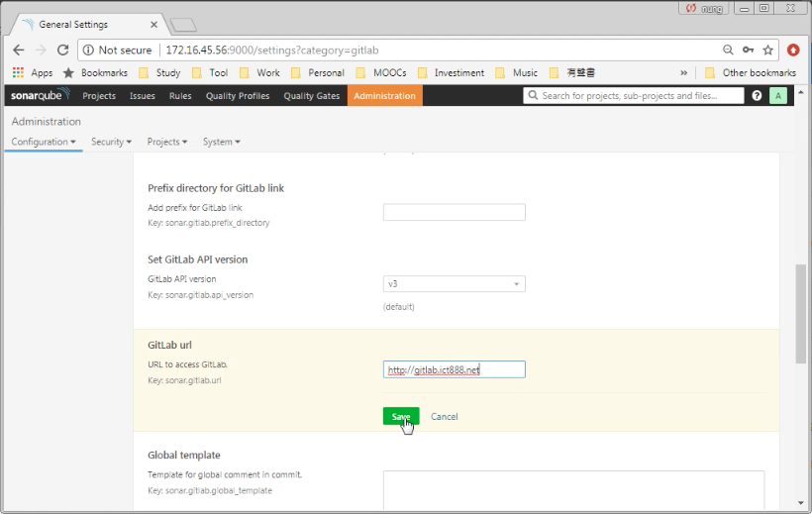The height and width of the screenshot is (514, 812).
Task: Open the MOOCs bookmark folder
Action: (x=381, y=72)
